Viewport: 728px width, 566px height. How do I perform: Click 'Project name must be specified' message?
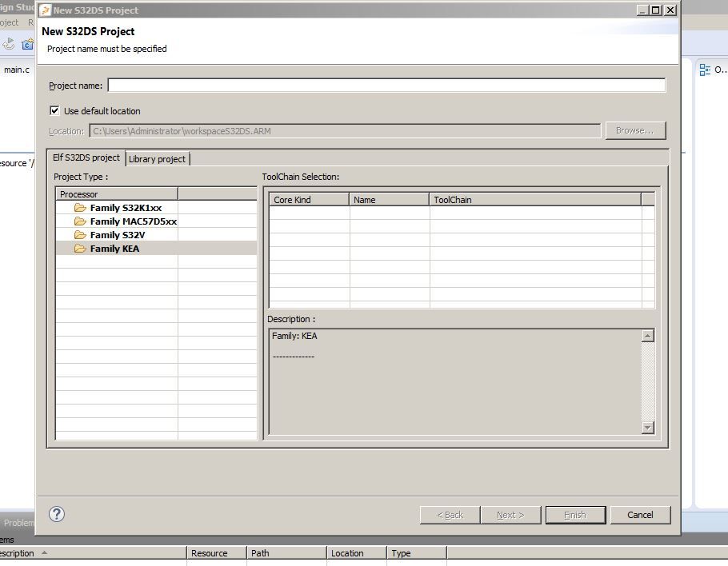[106, 49]
